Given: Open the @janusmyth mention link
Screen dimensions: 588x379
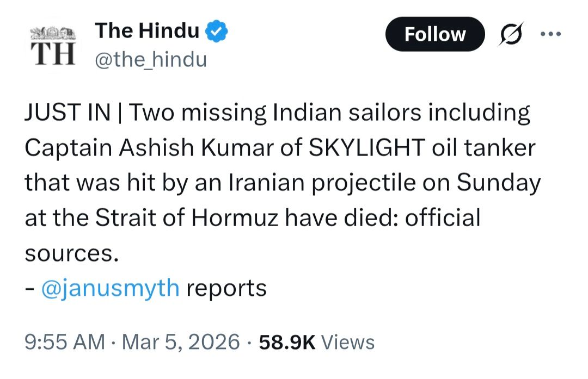Looking at the screenshot, I should (x=110, y=288).
